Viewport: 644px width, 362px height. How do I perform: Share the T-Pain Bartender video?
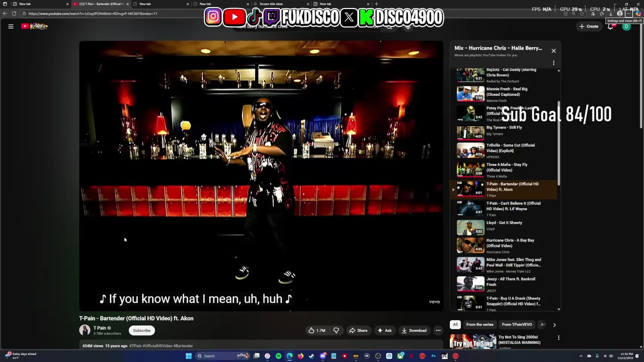[x=358, y=330]
